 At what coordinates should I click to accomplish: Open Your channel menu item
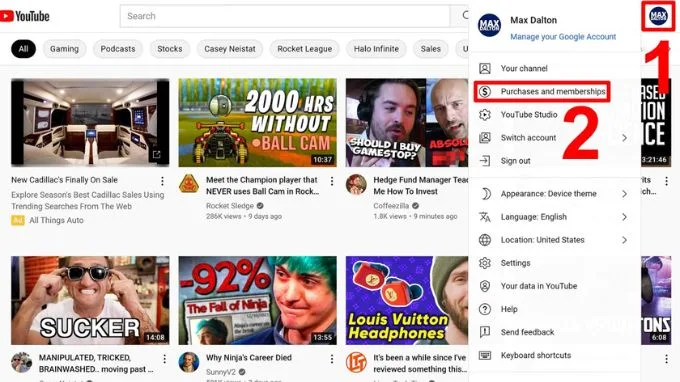click(554, 69)
